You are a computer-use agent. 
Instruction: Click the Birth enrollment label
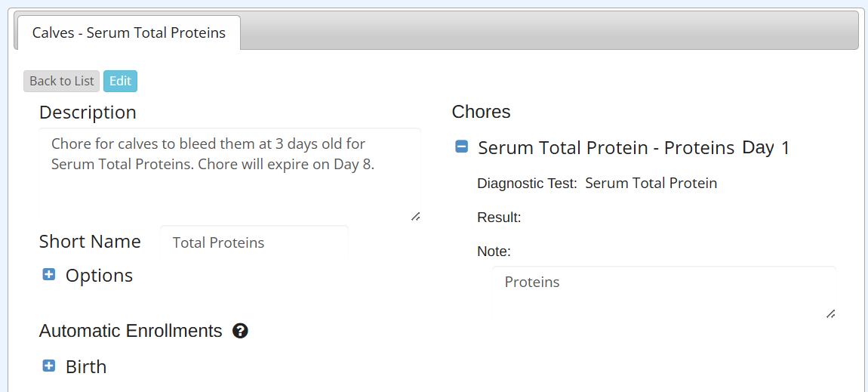tap(86, 367)
